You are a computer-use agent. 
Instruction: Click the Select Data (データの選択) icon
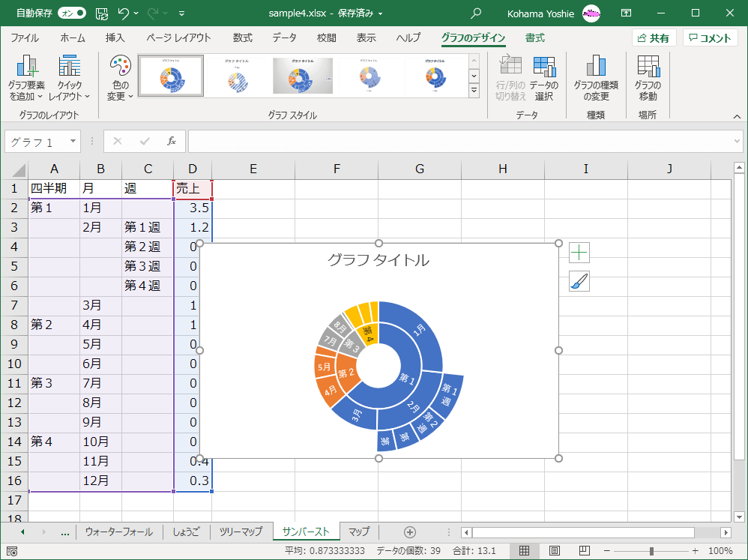(x=544, y=67)
